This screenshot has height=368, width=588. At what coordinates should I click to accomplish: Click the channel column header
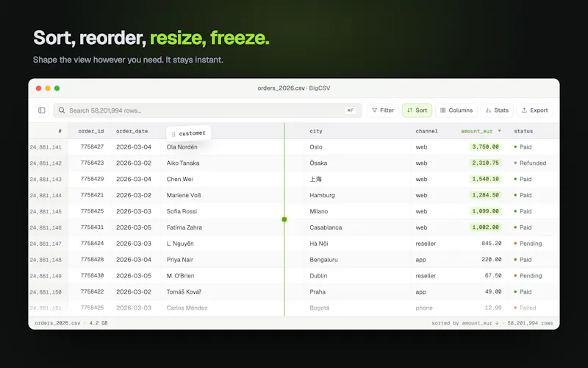coord(426,131)
